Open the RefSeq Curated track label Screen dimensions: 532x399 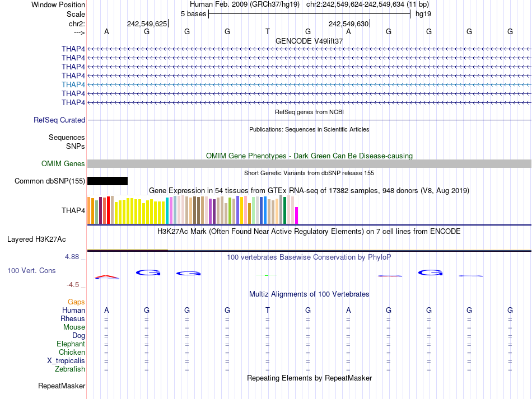point(59,120)
